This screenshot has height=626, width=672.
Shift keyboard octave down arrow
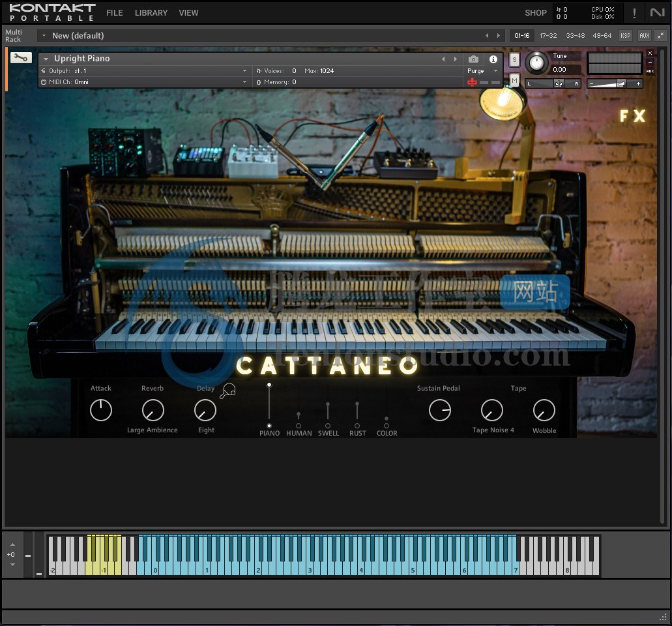click(12, 564)
